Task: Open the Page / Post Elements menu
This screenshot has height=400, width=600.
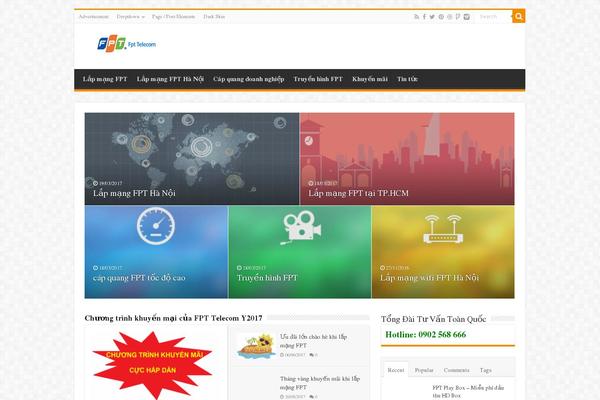Action: (173, 17)
